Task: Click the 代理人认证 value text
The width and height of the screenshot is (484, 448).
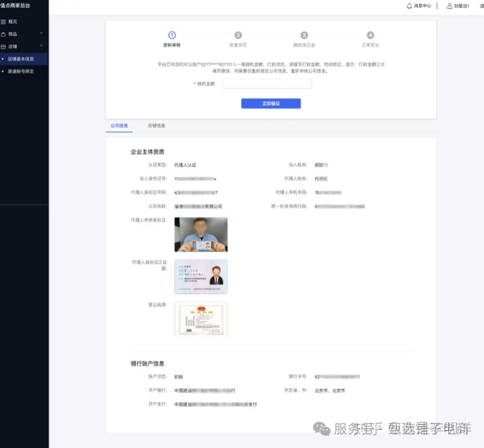Action: (185, 165)
